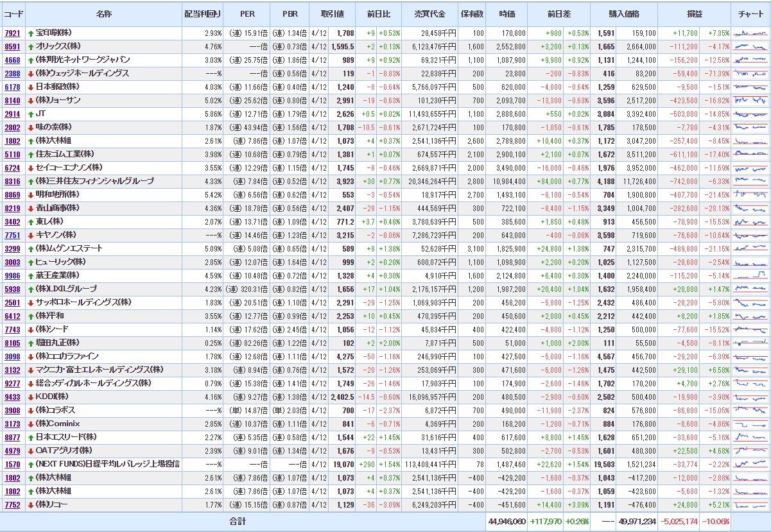
Task: Click the green up arrow beside 宝印刷(株)
Action: pos(31,33)
